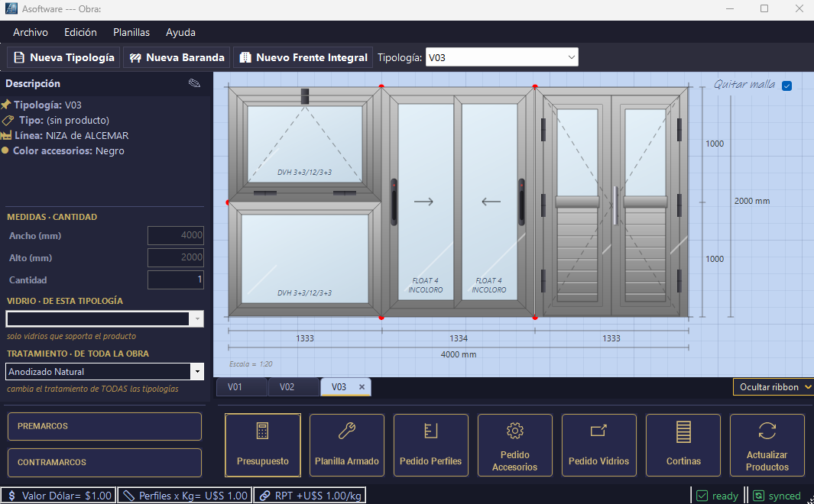Click the tag icon next to Tipo
The height and width of the screenshot is (504, 814).
tap(8, 121)
